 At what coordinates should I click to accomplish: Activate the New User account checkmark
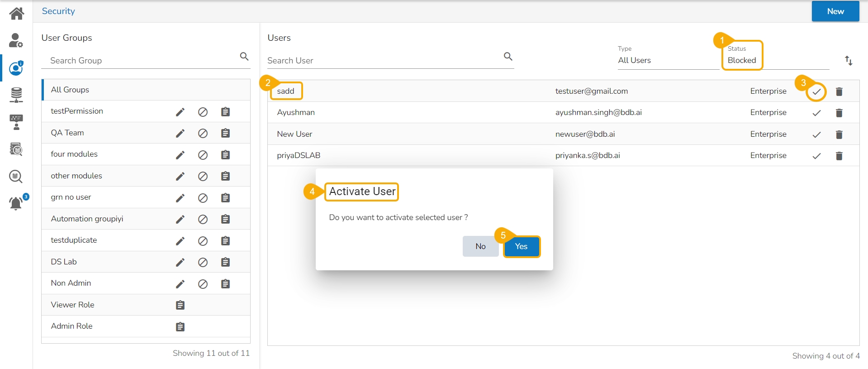(816, 134)
